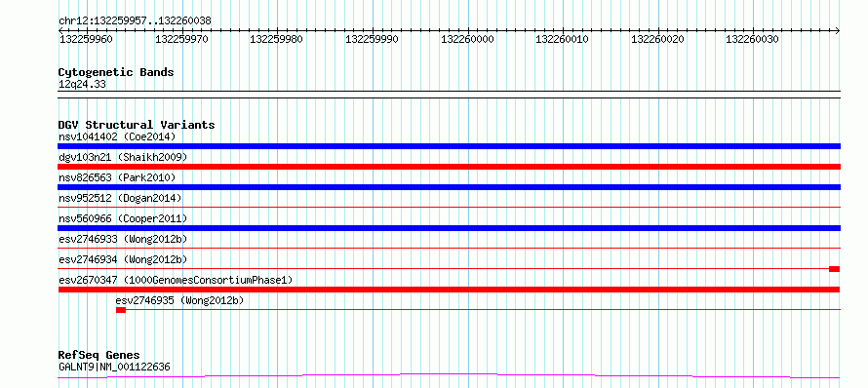
Task: Click the chr12:132259957..132260038 region label
Action: click(x=135, y=20)
